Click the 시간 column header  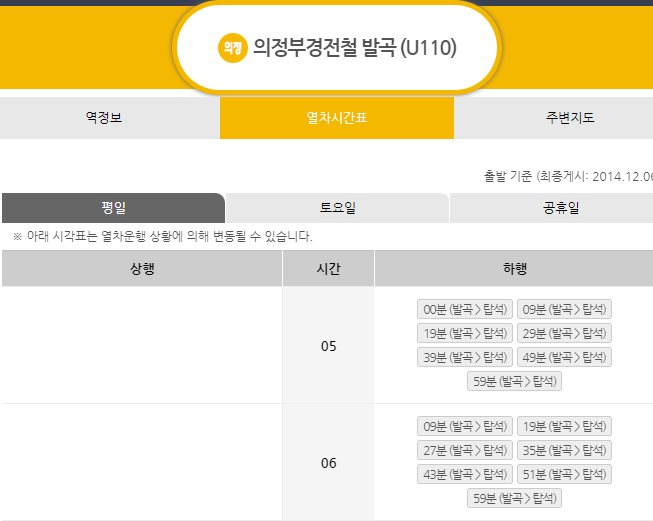(328, 269)
